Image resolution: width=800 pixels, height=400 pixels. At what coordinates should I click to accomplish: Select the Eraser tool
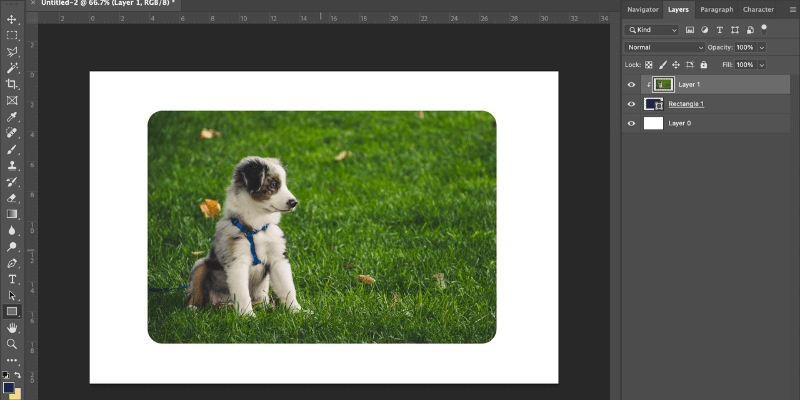12,198
